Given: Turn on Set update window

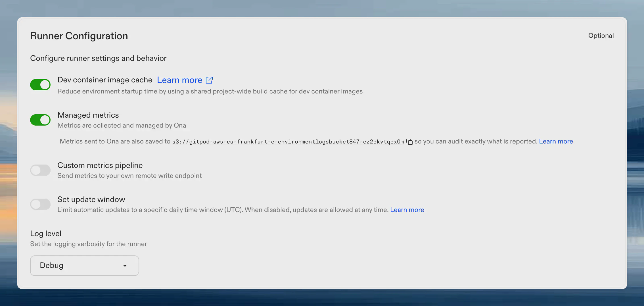Looking at the screenshot, I should 40,204.
